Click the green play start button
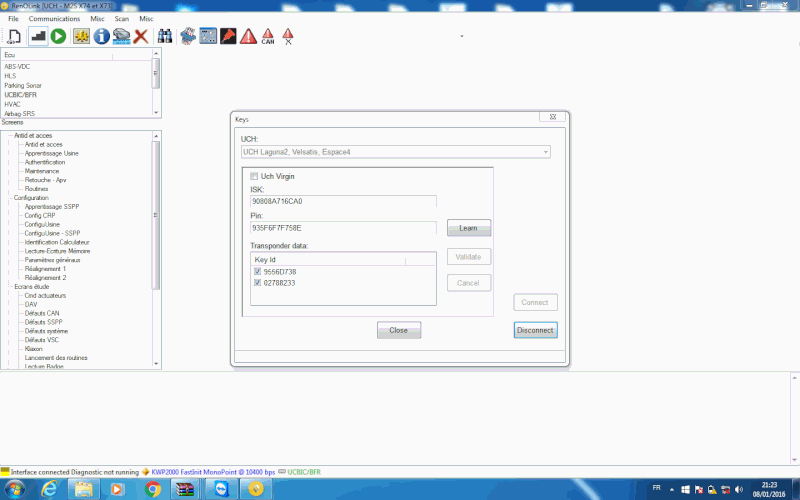This screenshot has height=500, width=800. coord(58,36)
